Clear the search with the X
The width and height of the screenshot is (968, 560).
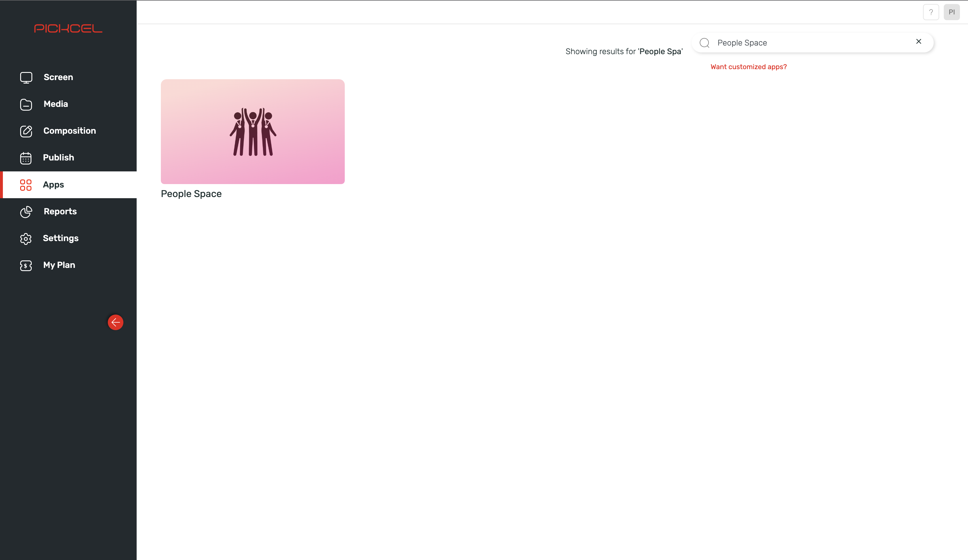[x=919, y=41]
